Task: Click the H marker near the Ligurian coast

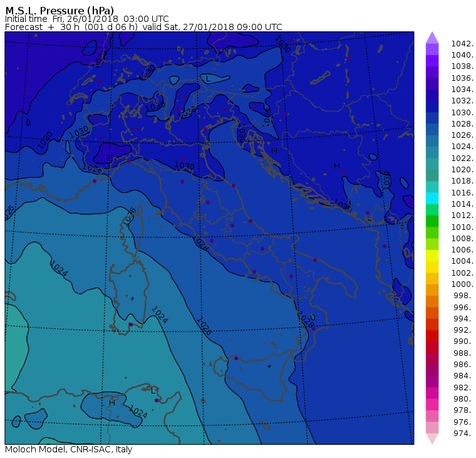Action: click(110, 159)
